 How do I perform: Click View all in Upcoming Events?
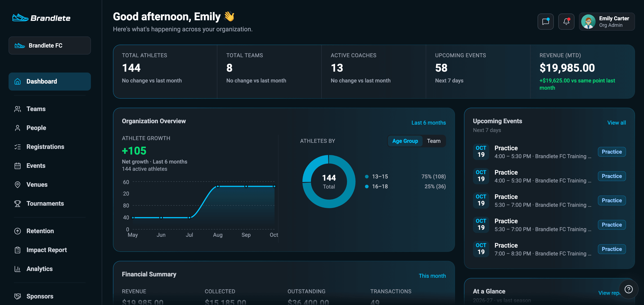pyautogui.click(x=617, y=123)
